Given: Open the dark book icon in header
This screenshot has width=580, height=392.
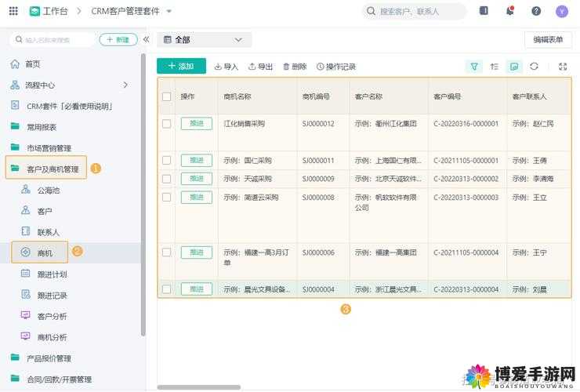Looking at the screenshot, I should (x=484, y=11).
